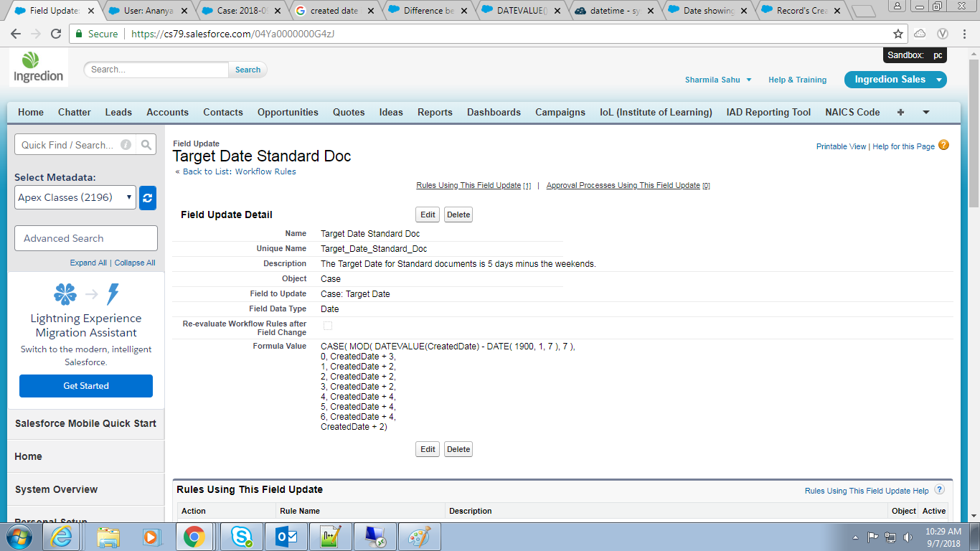Click the Rule Name column header
This screenshot has height=551, width=980.
tap(300, 511)
